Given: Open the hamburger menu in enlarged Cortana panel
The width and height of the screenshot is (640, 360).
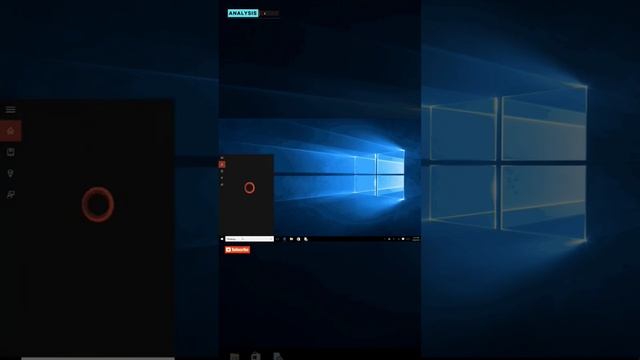Looking at the screenshot, I should [x=11, y=109].
